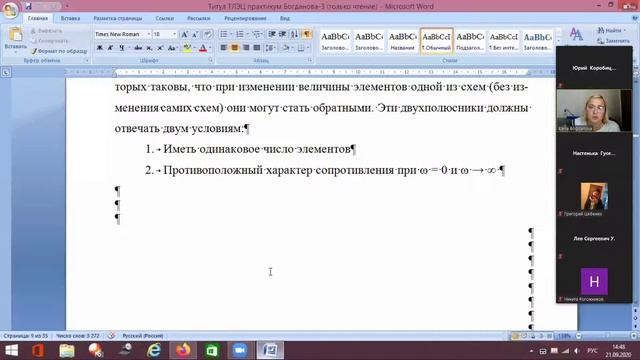The image size is (640, 360).
Task: Open the Change Case (Аа) menu
Action: tap(172, 48)
